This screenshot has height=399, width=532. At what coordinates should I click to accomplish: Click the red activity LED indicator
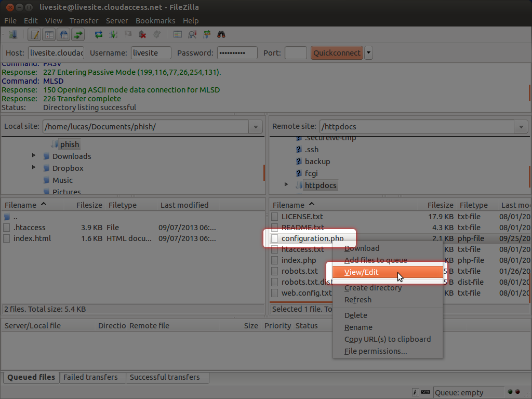(517, 392)
